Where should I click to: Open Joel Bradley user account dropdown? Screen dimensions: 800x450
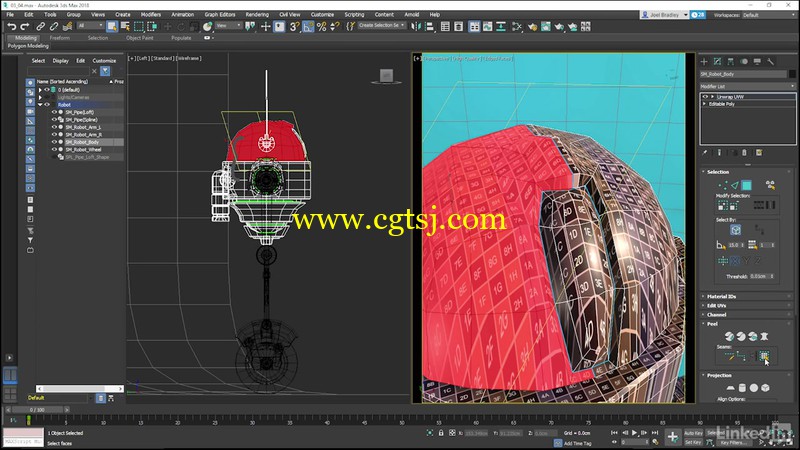click(665, 15)
